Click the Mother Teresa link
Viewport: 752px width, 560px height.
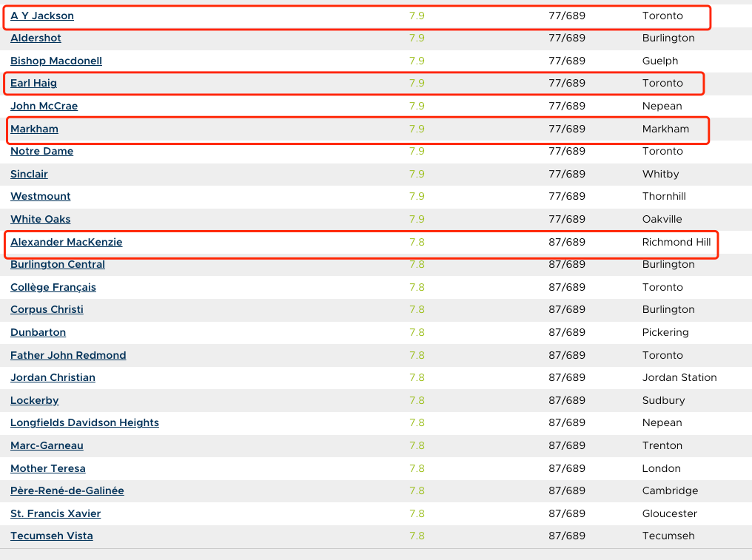[x=48, y=468]
